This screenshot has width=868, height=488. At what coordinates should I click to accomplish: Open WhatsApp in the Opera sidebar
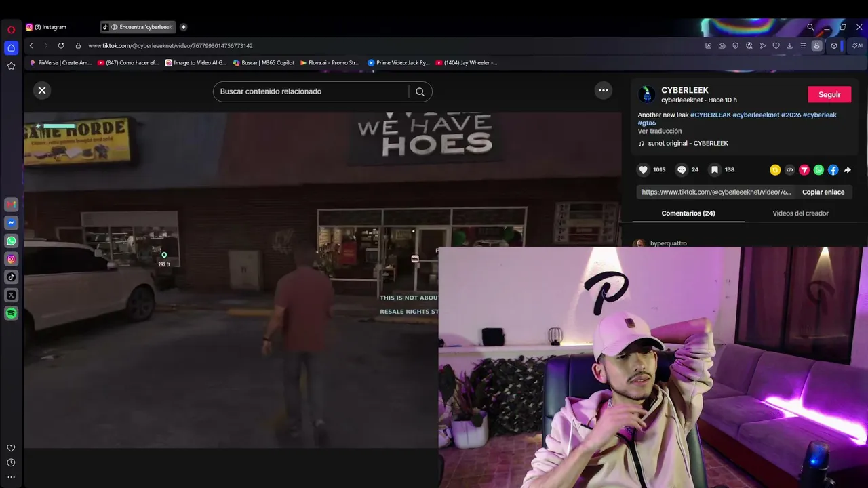(x=11, y=241)
